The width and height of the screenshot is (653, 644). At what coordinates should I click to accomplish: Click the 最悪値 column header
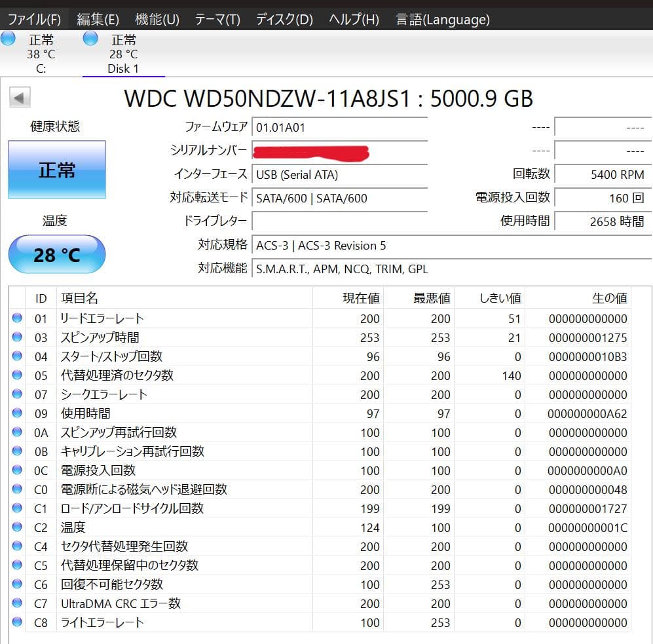tap(419, 298)
